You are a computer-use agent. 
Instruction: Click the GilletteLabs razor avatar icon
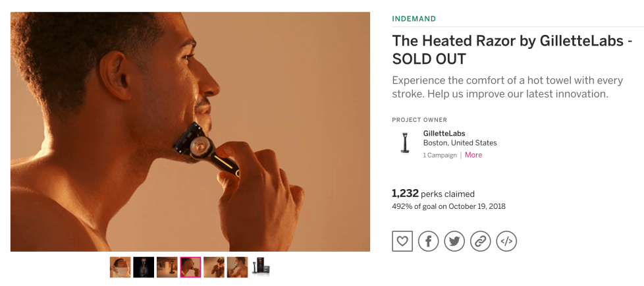(405, 143)
